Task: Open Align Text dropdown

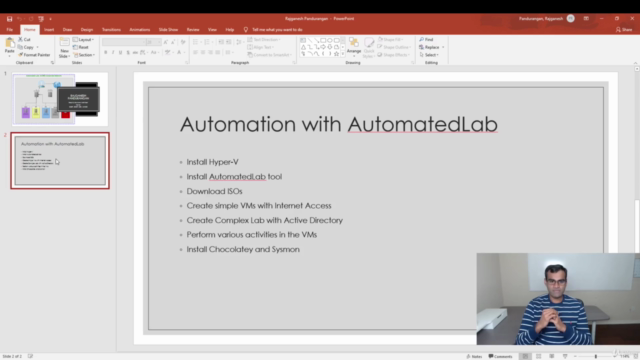Action: click(x=260, y=47)
